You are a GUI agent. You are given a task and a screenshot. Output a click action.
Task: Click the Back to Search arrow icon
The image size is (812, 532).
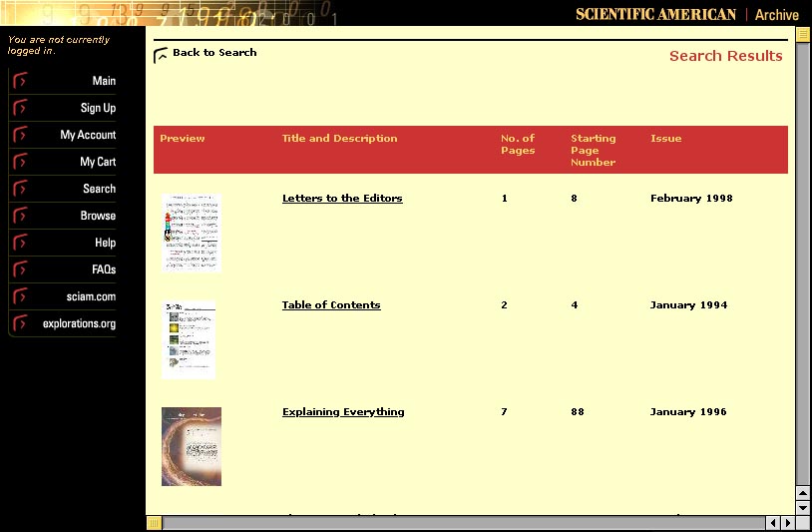click(161, 56)
